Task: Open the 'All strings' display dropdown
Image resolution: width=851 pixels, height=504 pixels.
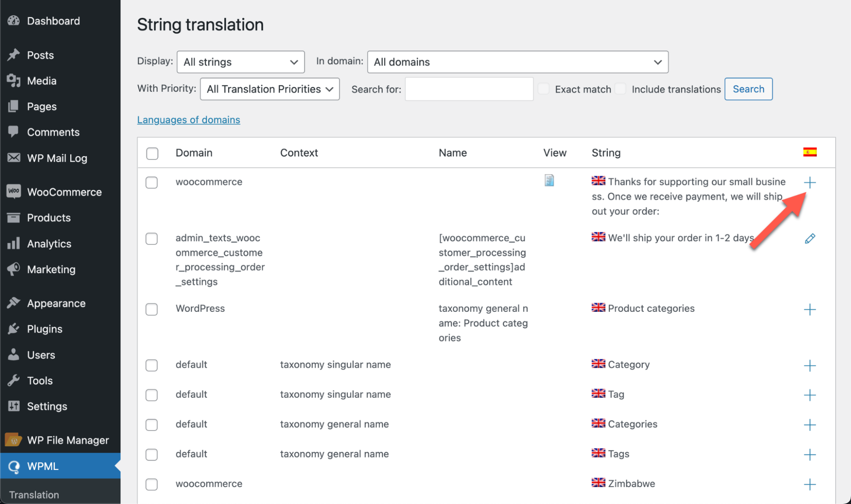Action: tap(241, 62)
